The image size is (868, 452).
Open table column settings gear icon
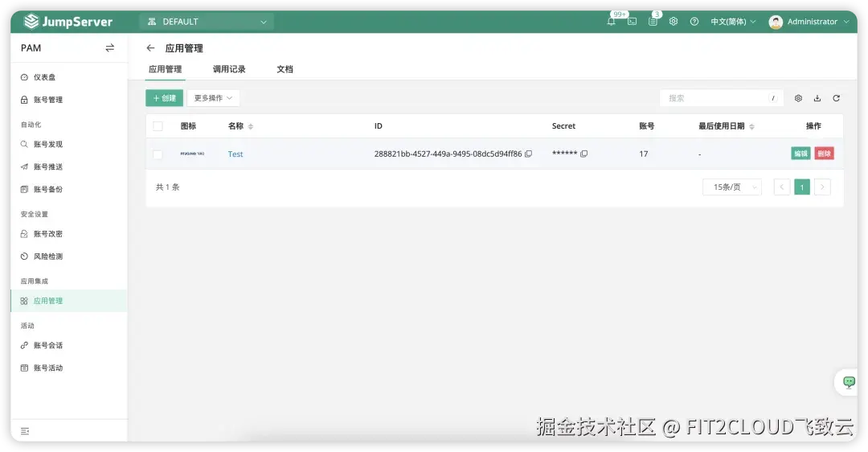[x=798, y=98]
